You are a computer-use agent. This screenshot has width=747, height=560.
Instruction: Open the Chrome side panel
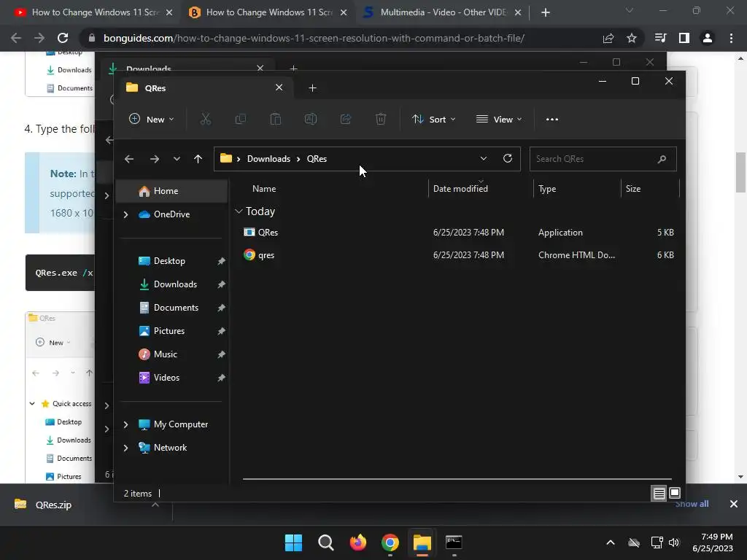pos(684,38)
